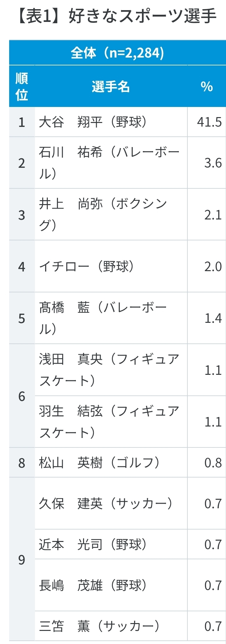Click the % column header
The width and height of the screenshot is (226, 644).
(x=206, y=87)
